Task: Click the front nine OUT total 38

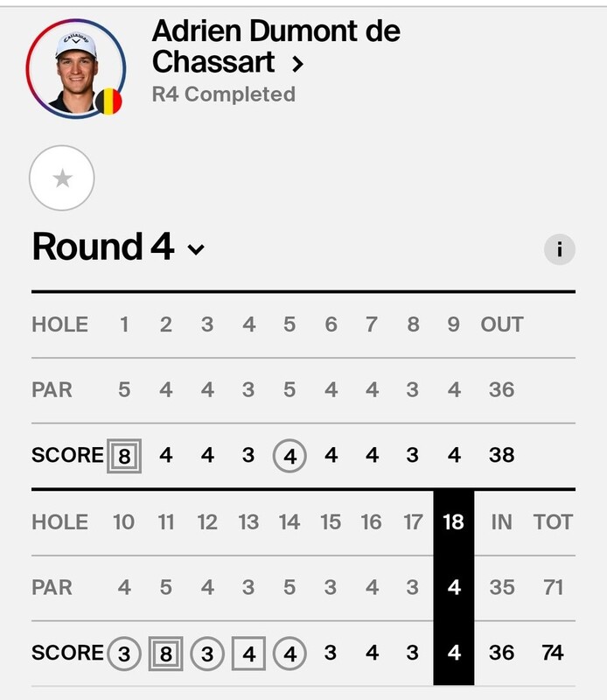Action: pos(502,455)
